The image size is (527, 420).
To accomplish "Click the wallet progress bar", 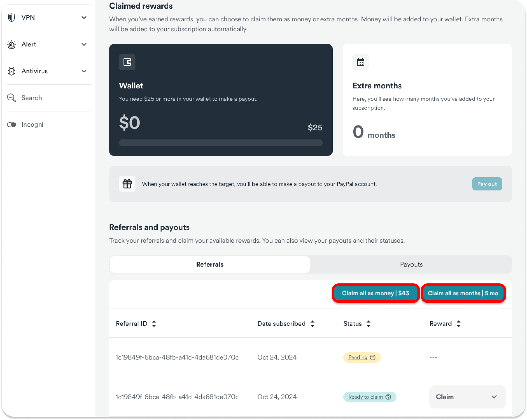I will (221, 143).
